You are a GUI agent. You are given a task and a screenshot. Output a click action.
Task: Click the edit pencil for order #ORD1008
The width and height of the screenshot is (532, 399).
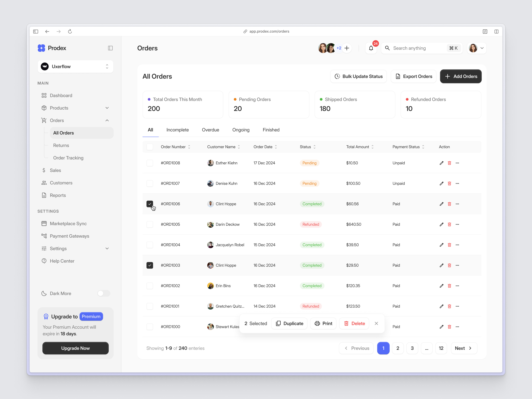pyautogui.click(x=441, y=163)
